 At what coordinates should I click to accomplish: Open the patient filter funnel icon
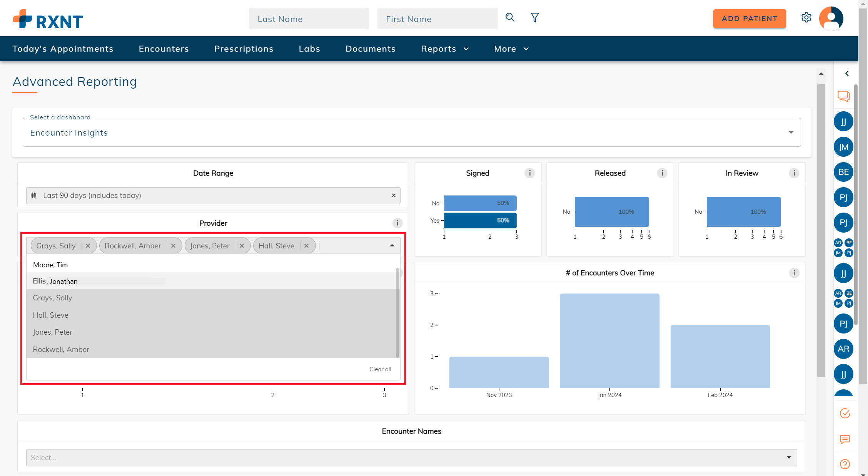535,17
